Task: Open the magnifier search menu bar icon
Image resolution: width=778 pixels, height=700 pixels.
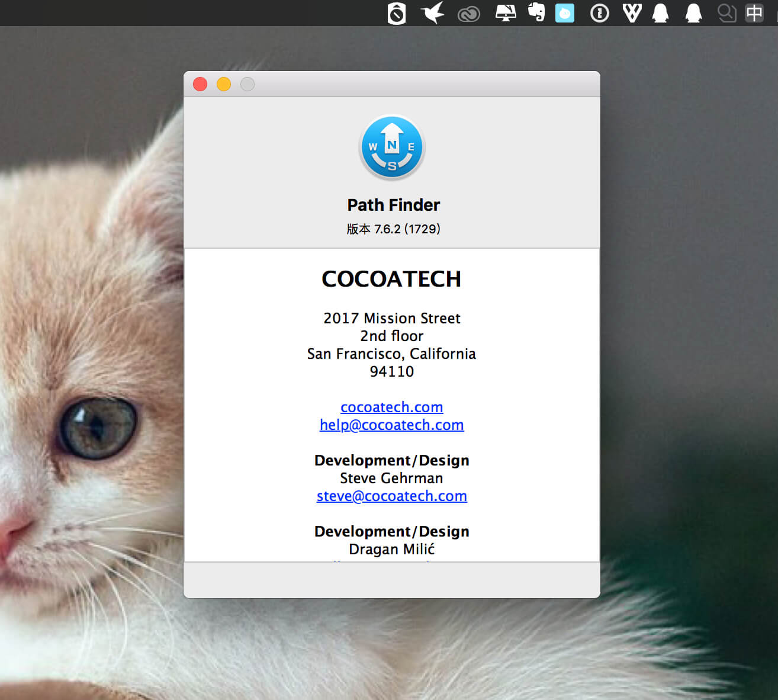Action: [726, 13]
